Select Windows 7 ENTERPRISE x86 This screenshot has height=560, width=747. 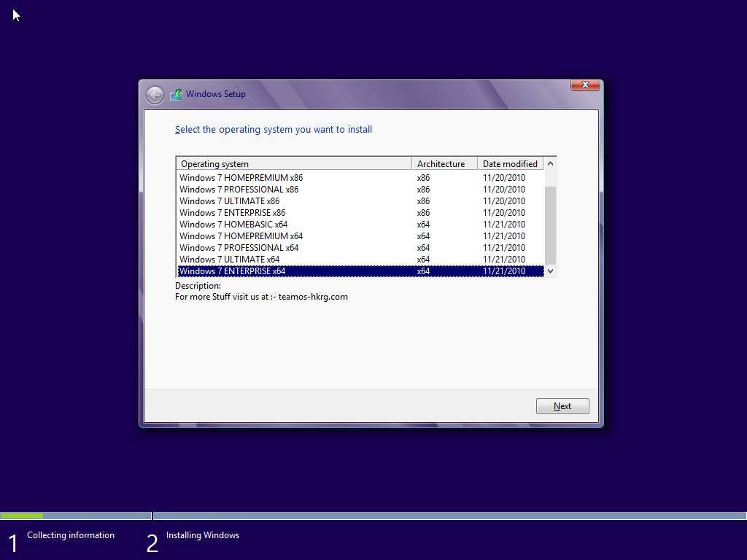[x=360, y=213]
